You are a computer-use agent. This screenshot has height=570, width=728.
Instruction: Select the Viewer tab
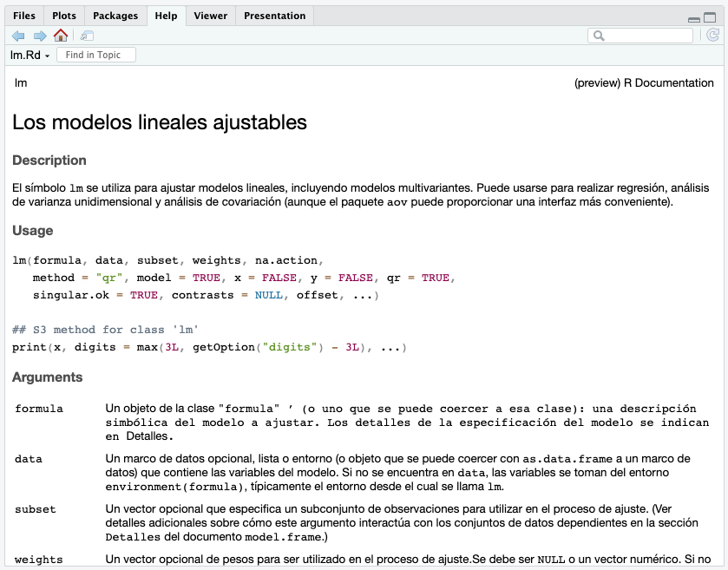(210, 15)
